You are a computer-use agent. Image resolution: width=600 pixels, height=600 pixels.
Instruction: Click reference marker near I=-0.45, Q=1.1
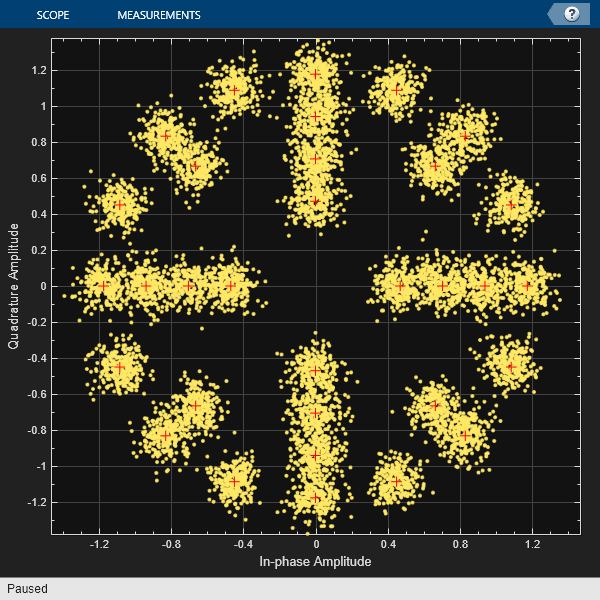(x=235, y=90)
